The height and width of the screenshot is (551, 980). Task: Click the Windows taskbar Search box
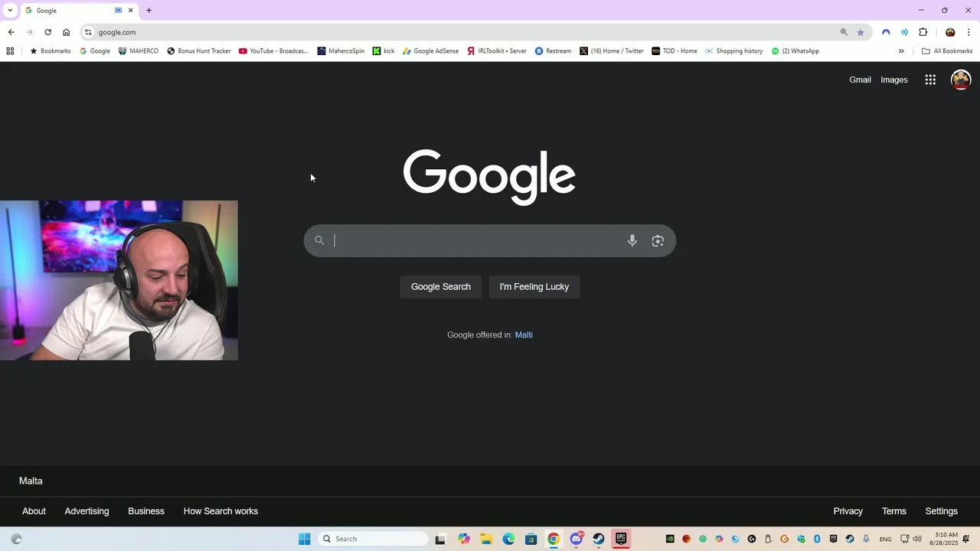[x=373, y=539]
